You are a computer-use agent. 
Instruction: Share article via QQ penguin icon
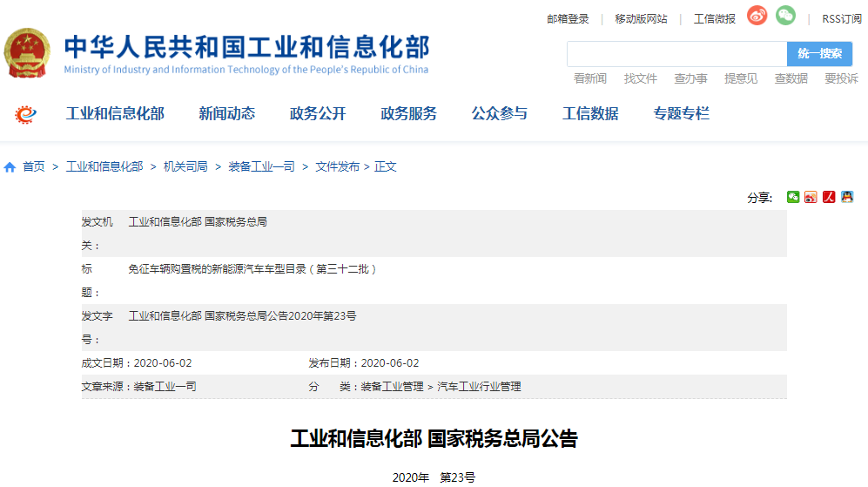tap(847, 197)
